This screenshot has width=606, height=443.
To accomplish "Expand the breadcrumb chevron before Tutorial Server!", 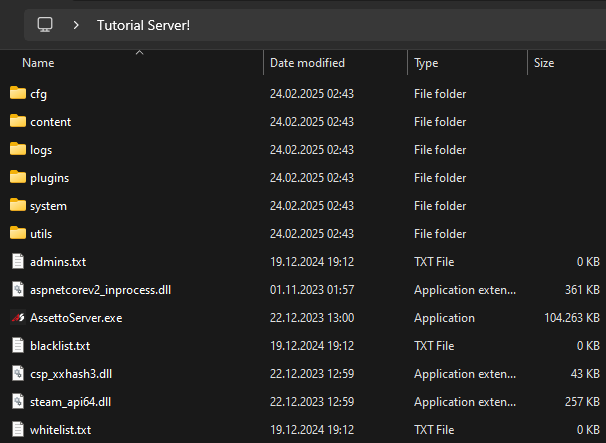I will pos(76,25).
